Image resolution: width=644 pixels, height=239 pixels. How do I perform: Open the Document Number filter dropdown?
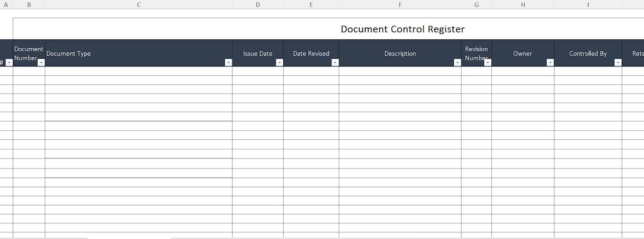[41, 63]
